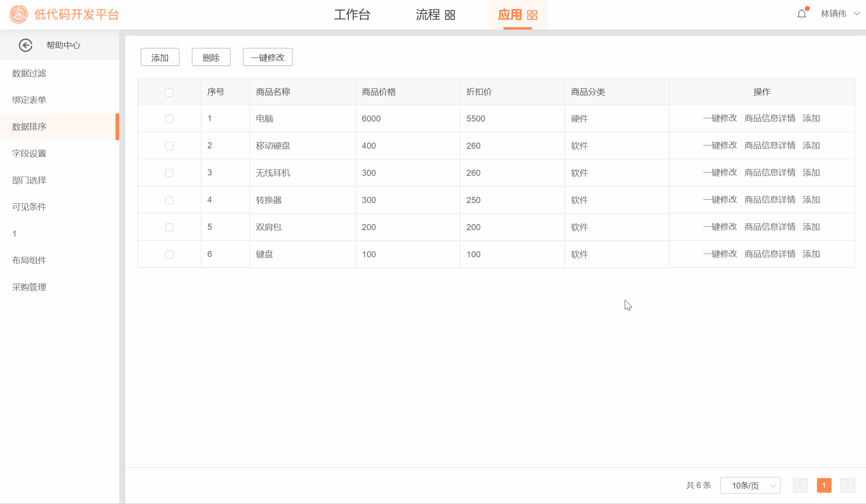The width and height of the screenshot is (866, 504).
Task: Open 商品信息详情 for 移动硬盘
Action: coord(770,145)
